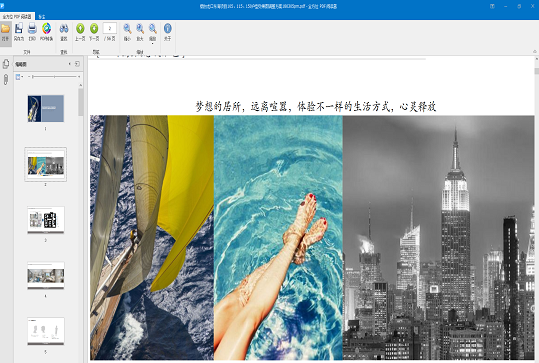Image resolution: width=539 pixels, height=363 pixels.
Task: Click the Save As floppy disk icon
Action: tap(19, 32)
